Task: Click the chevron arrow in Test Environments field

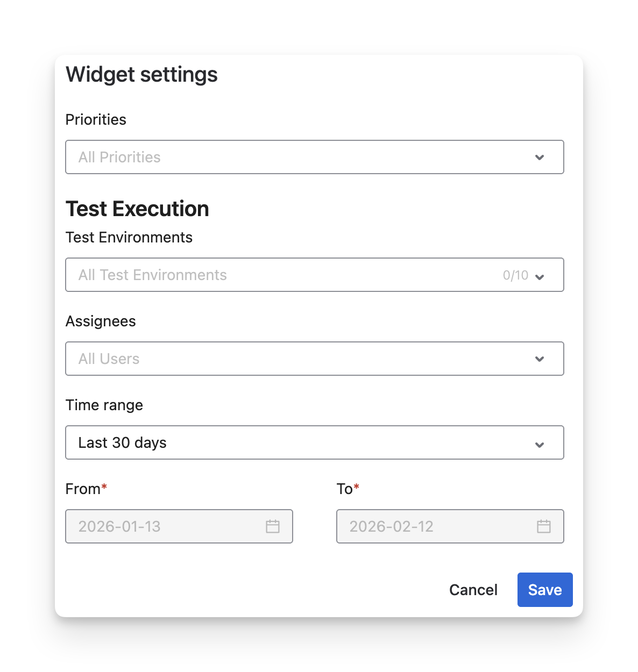Action: 540,277
